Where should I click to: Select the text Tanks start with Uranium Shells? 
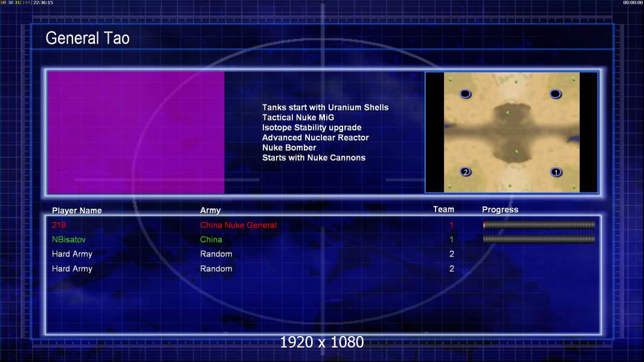tap(325, 107)
